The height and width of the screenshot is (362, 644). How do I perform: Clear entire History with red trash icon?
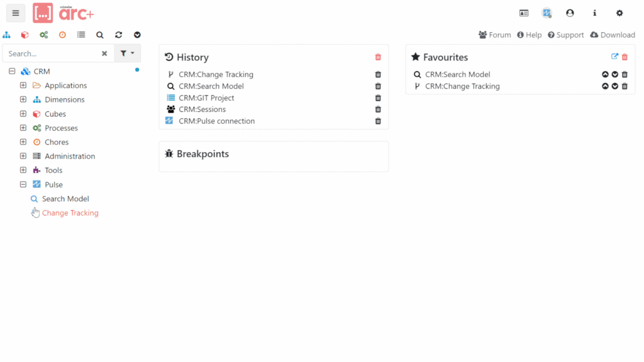pyautogui.click(x=378, y=57)
